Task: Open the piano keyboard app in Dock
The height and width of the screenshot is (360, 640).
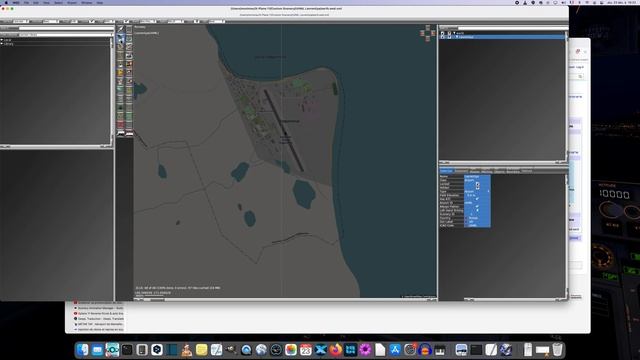Action: [x=440, y=350]
